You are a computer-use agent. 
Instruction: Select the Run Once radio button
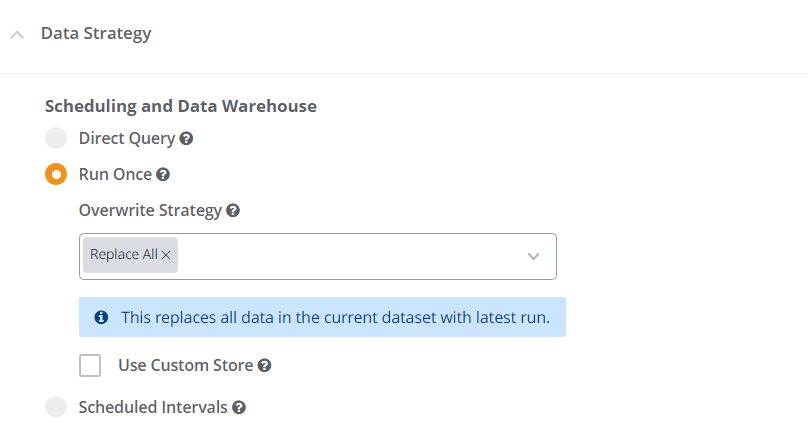pyautogui.click(x=56, y=174)
